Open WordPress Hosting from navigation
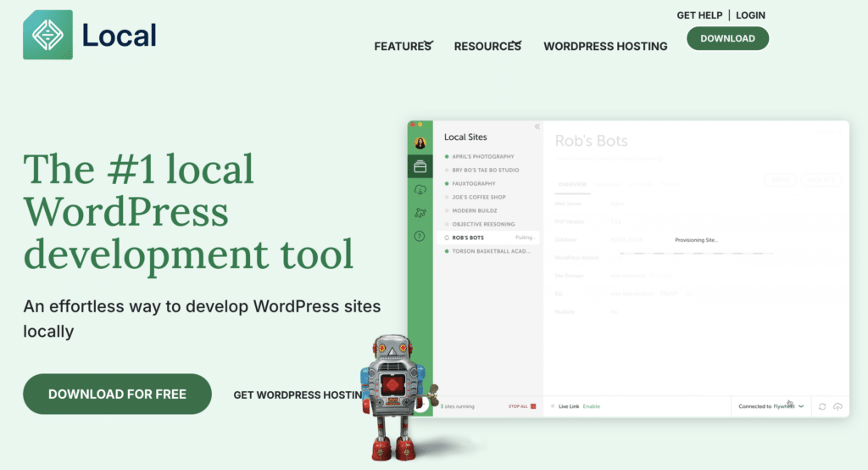Screen dimensions: 868x470 (605, 46)
